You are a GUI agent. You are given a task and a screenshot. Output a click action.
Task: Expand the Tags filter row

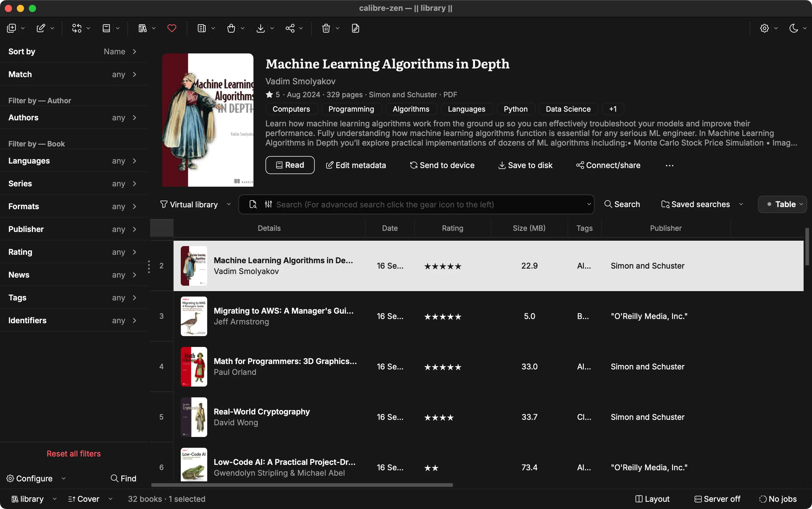(74, 298)
